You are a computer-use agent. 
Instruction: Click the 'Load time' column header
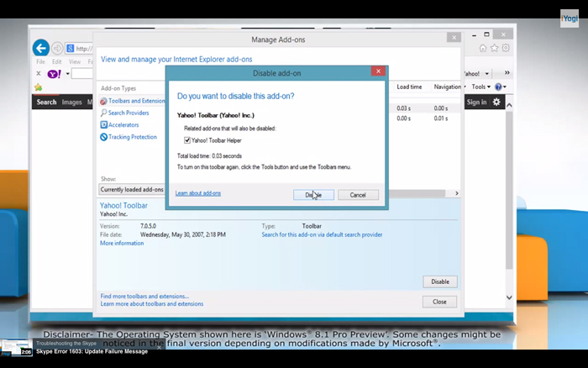point(409,87)
